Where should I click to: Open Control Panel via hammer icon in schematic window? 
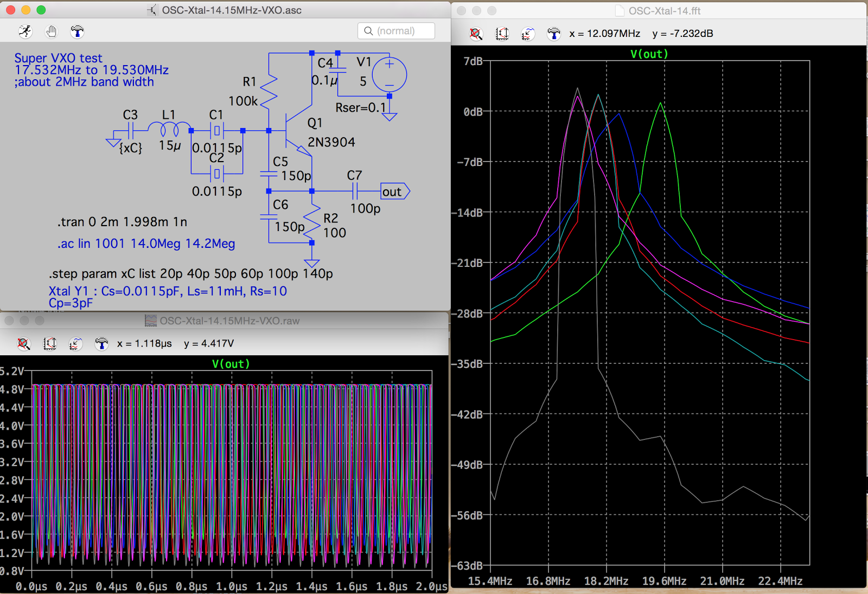pyautogui.click(x=77, y=31)
